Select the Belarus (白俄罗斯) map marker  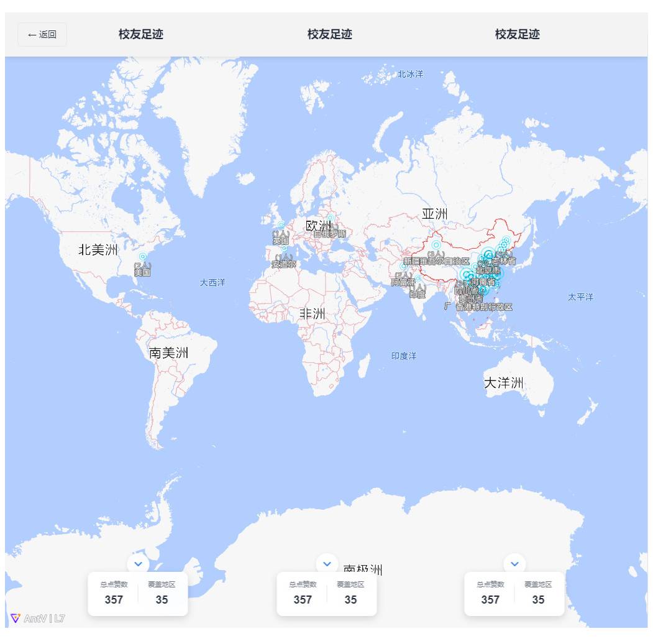[x=331, y=218]
